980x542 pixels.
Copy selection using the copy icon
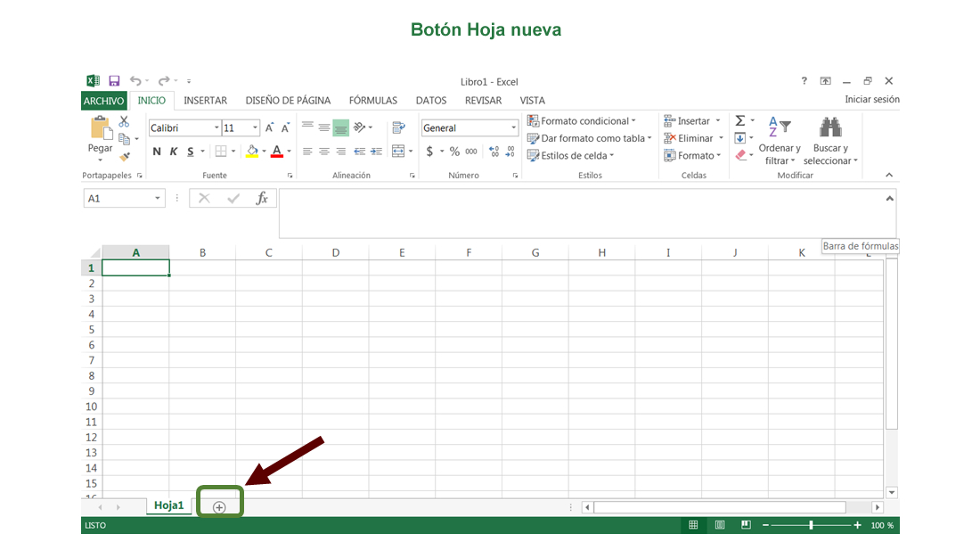125,139
